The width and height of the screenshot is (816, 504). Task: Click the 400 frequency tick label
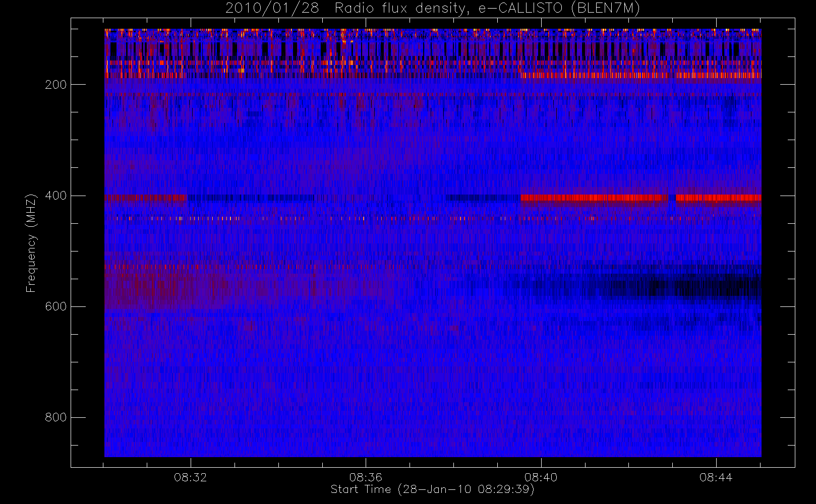[x=55, y=196]
